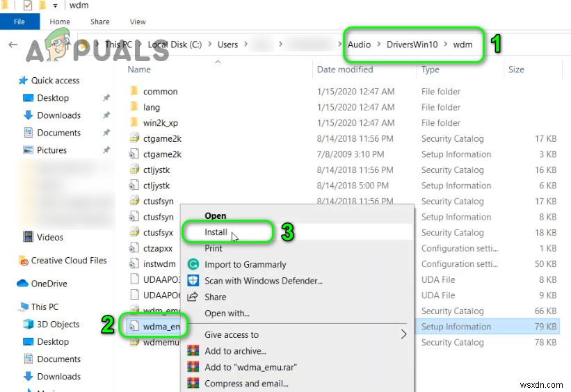The image size is (571, 392).
Task: Select the instwdm configuration file icon
Action: pyautogui.click(x=134, y=263)
